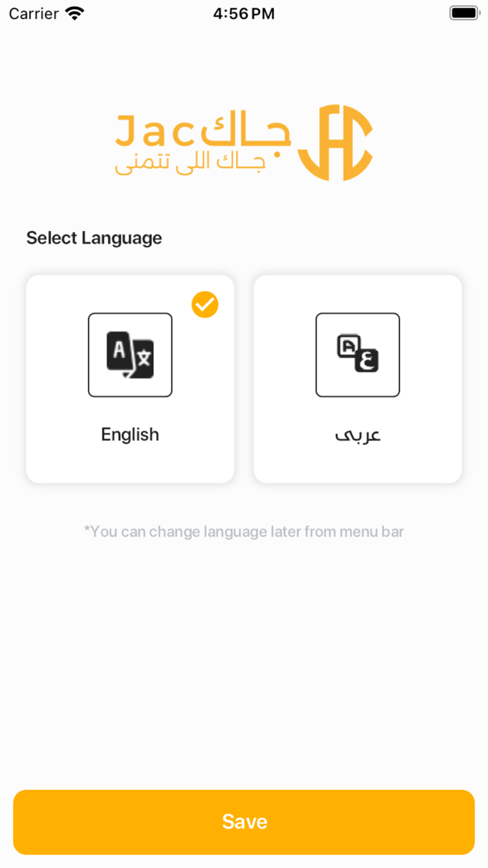Click the Wi-Fi icon in status bar

[74, 13]
